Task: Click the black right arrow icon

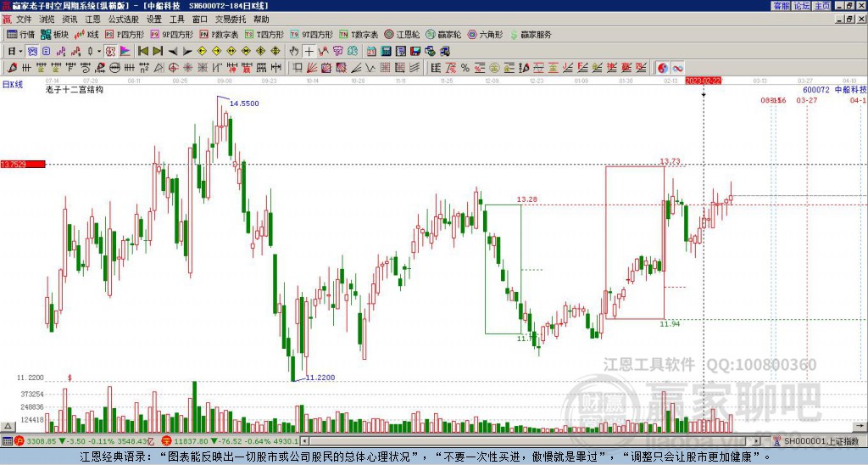Action: pyautogui.click(x=187, y=52)
